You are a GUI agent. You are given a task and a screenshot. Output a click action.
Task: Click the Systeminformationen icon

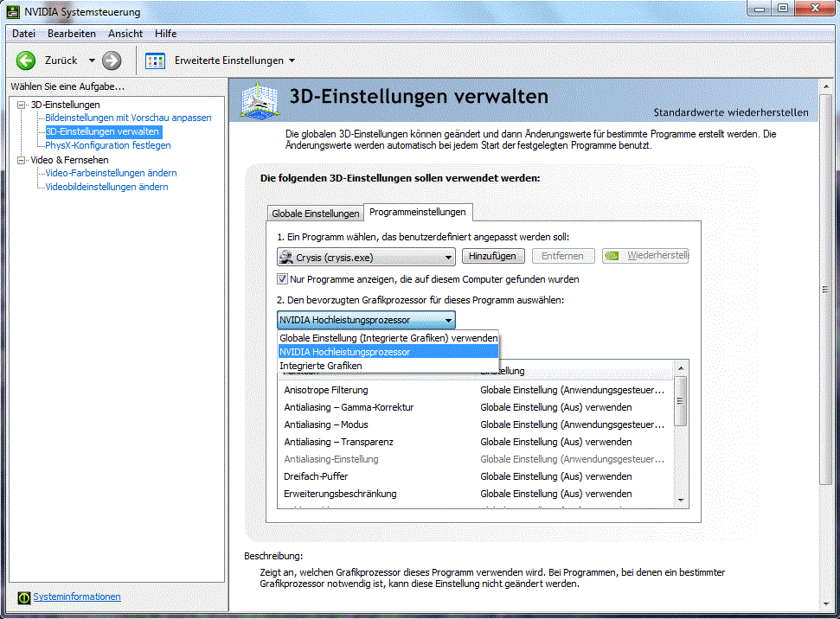(23, 597)
